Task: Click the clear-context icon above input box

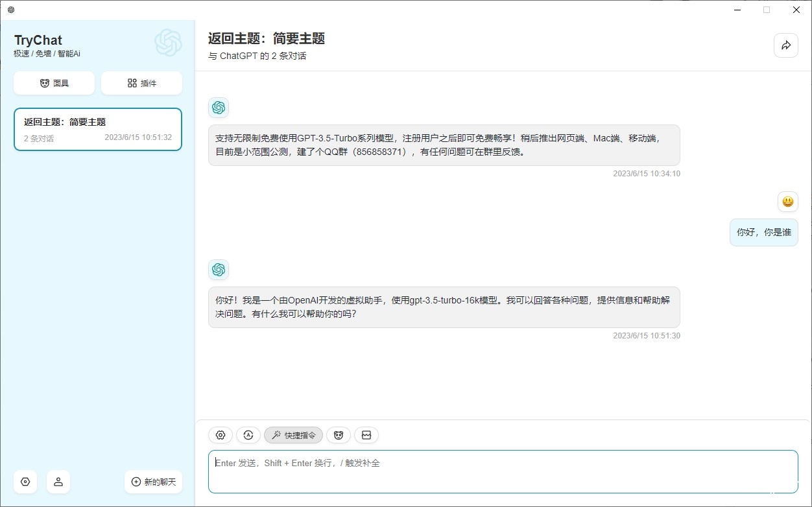Action: tap(366, 435)
